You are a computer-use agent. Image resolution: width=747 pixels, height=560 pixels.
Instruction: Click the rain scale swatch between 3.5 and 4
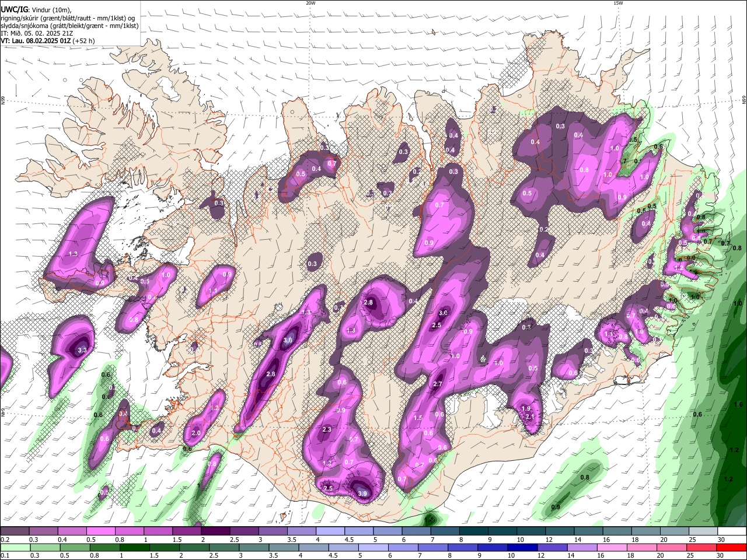(x=284, y=548)
